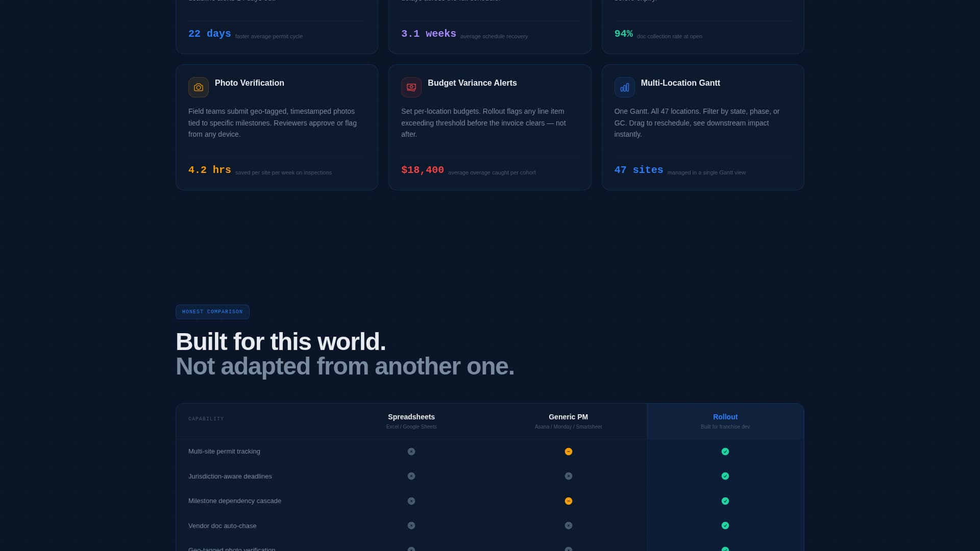Image resolution: width=980 pixels, height=551 pixels.
Task: Click the 3.1 weeks statistic
Action: pos(429,34)
